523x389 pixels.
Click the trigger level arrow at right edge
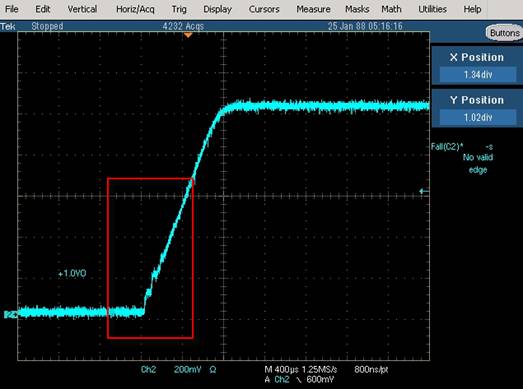coord(424,191)
